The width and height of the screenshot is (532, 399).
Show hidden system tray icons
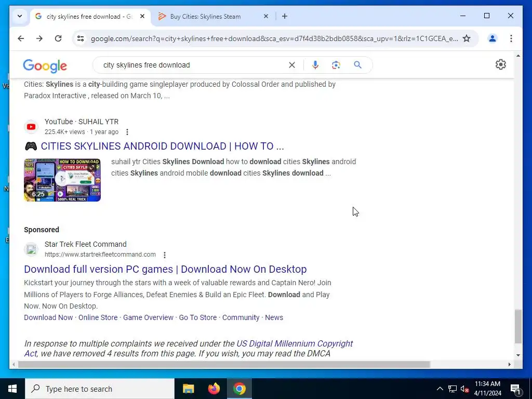[440, 389]
